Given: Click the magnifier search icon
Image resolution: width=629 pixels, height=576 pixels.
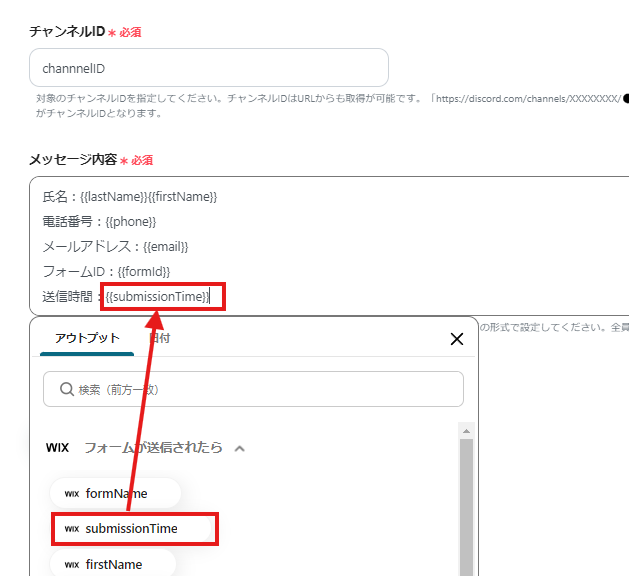Looking at the screenshot, I should tap(67, 389).
